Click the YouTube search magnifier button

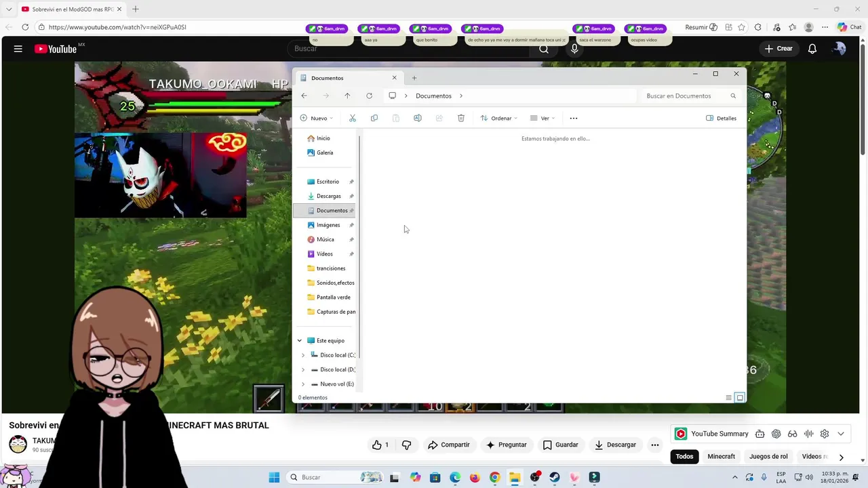pyautogui.click(x=544, y=49)
